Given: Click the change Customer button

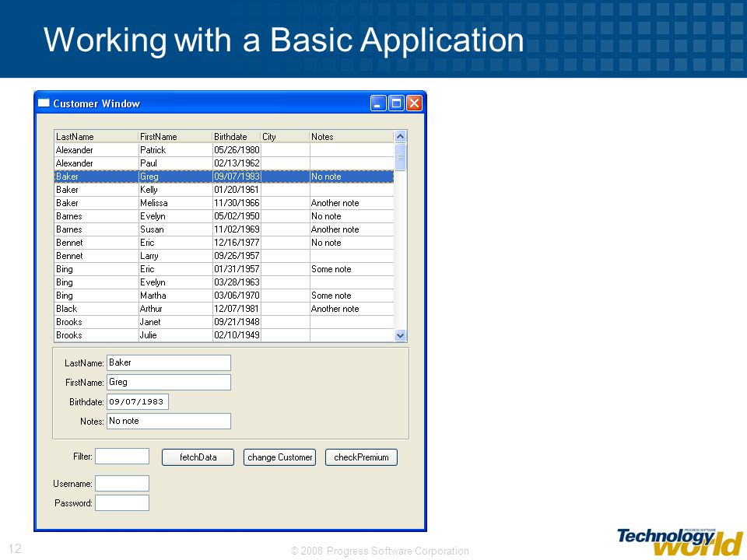Looking at the screenshot, I should point(279,457).
